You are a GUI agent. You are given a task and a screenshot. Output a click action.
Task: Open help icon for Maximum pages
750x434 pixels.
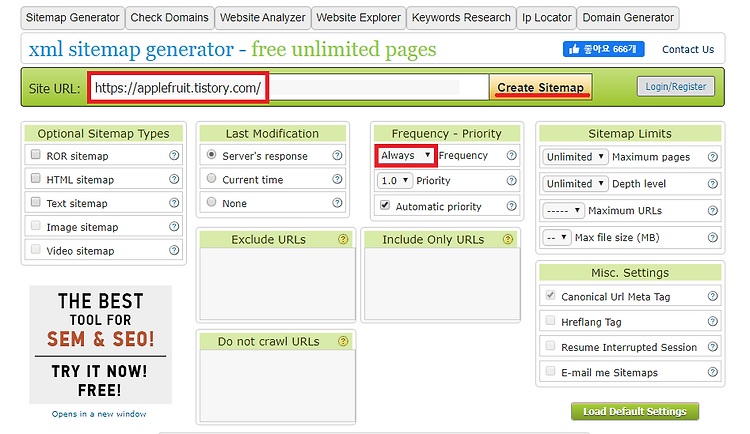point(713,157)
